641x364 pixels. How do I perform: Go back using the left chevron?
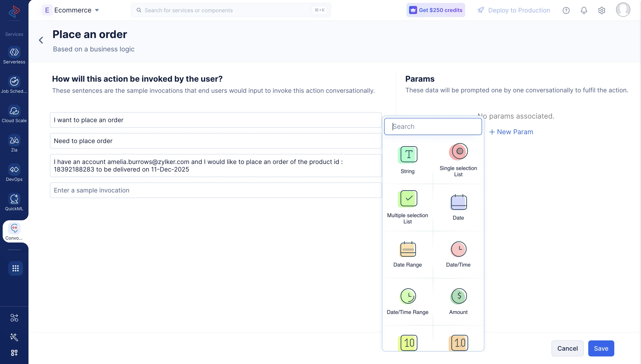(x=41, y=40)
